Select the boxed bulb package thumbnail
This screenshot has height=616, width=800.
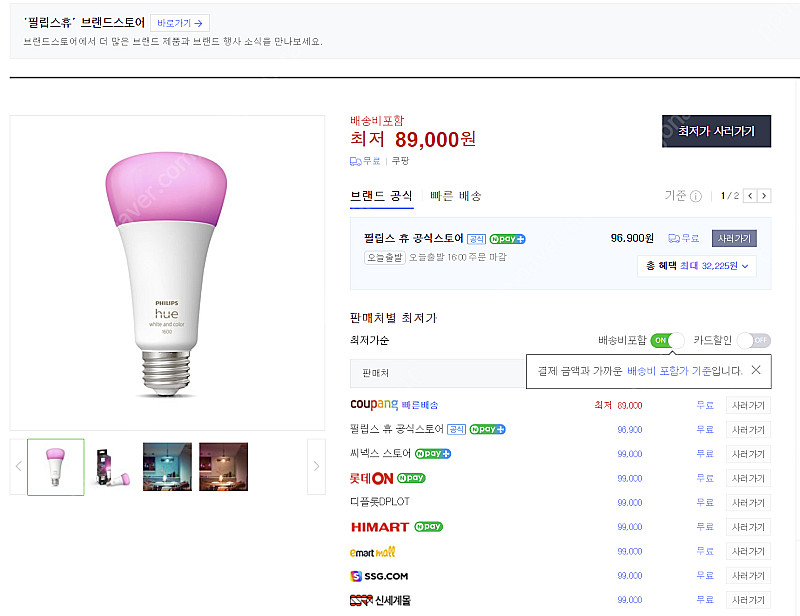point(111,467)
